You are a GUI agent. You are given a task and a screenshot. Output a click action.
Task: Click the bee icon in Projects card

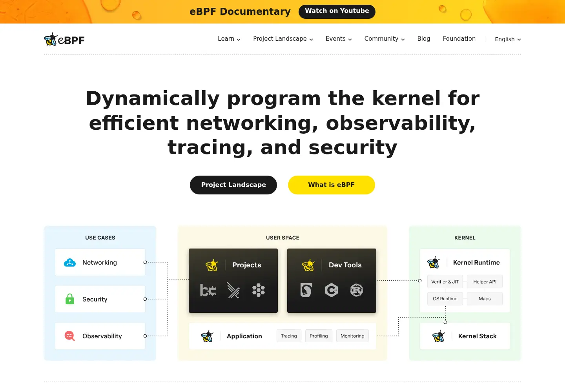click(x=212, y=265)
